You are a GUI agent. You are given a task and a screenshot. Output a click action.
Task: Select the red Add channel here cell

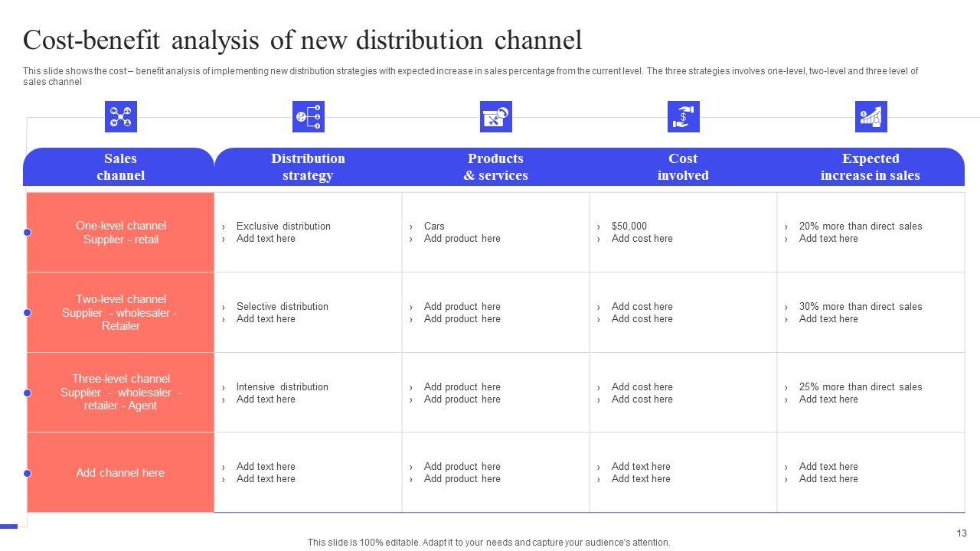click(x=120, y=473)
